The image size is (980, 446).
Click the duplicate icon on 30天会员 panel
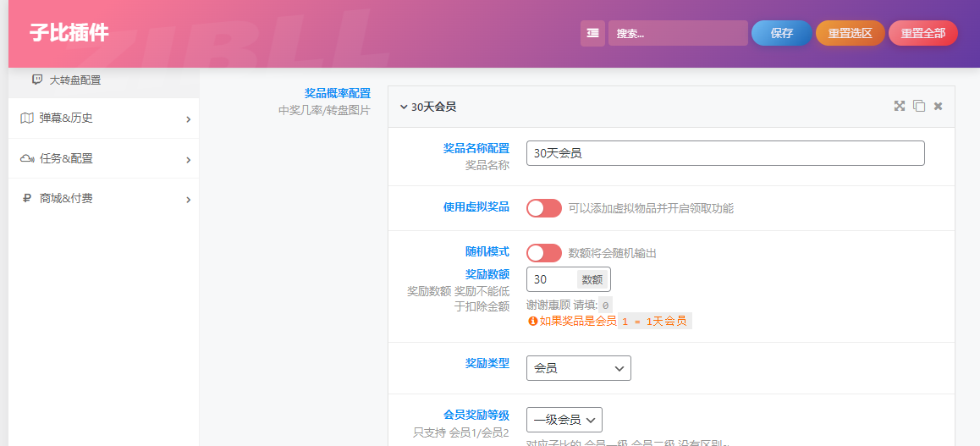pyautogui.click(x=919, y=107)
